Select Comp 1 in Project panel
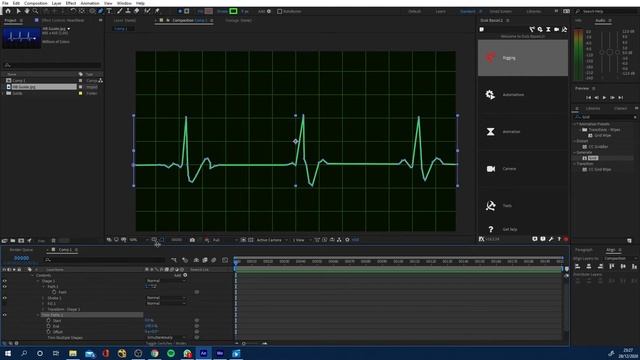Viewport: 640px width, 360px height. tap(18, 81)
